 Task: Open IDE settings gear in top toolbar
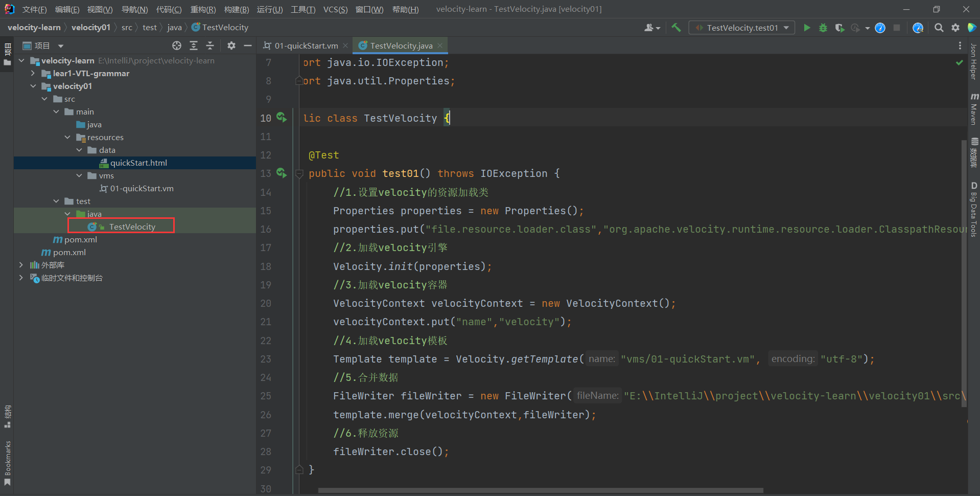[955, 28]
